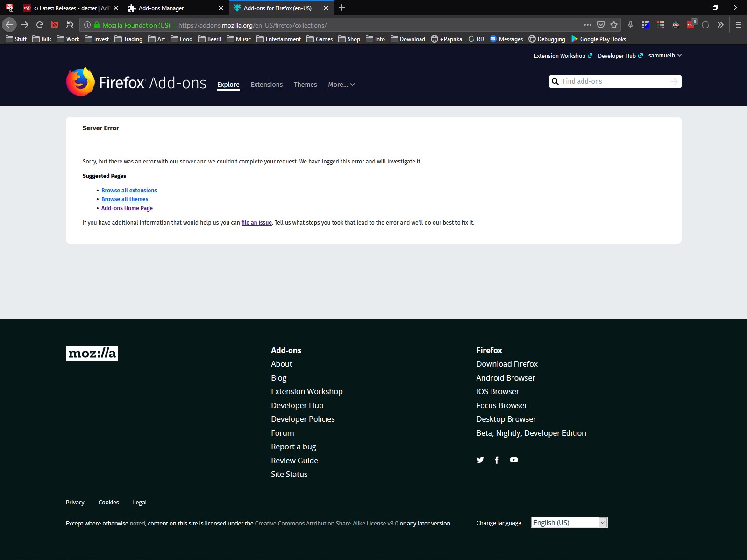Open page actions three-dots menu
Image resolution: width=747 pixels, height=560 pixels.
(x=588, y=25)
